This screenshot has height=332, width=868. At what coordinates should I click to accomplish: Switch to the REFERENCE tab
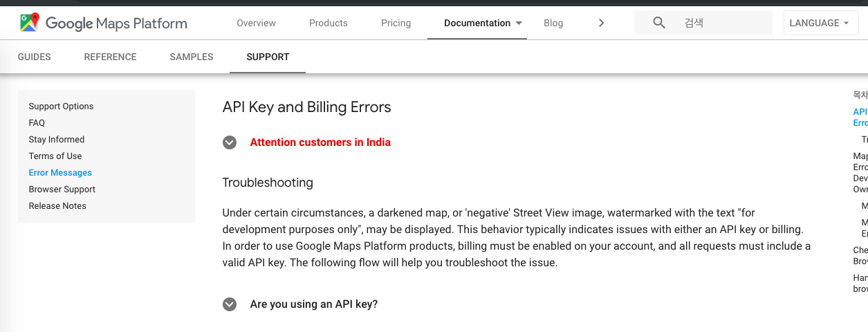(110, 57)
